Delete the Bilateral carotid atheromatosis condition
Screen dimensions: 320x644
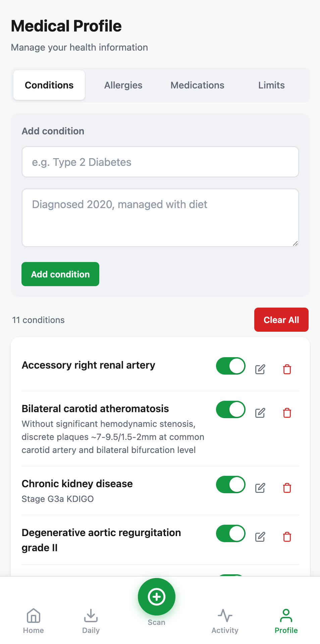(x=287, y=413)
